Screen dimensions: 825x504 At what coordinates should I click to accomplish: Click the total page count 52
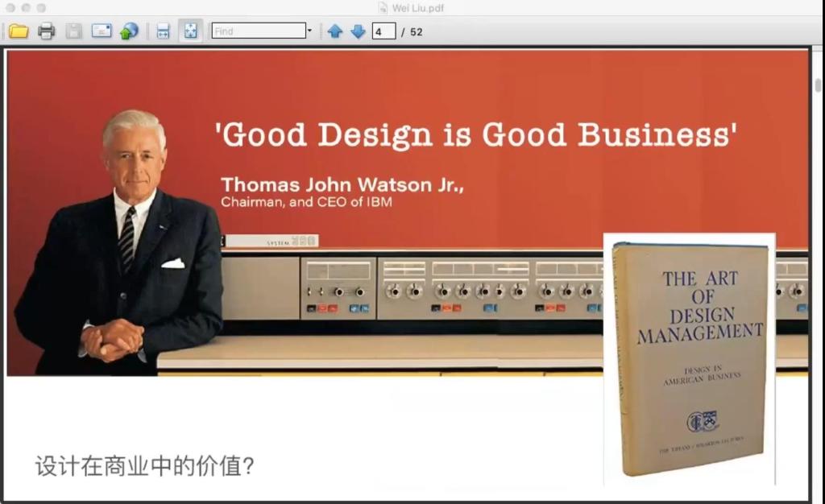click(417, 32)
